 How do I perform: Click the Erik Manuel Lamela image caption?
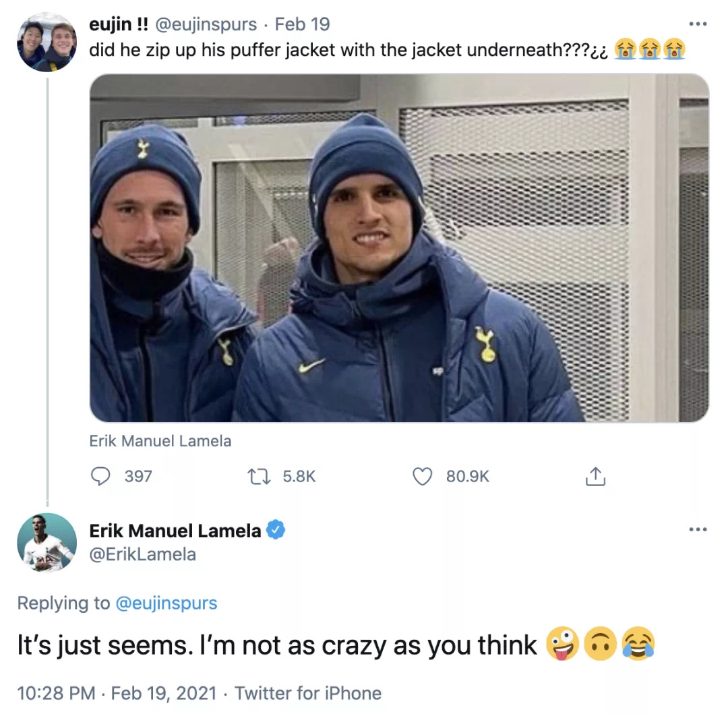pyautogui.click(x=160, y=441)
